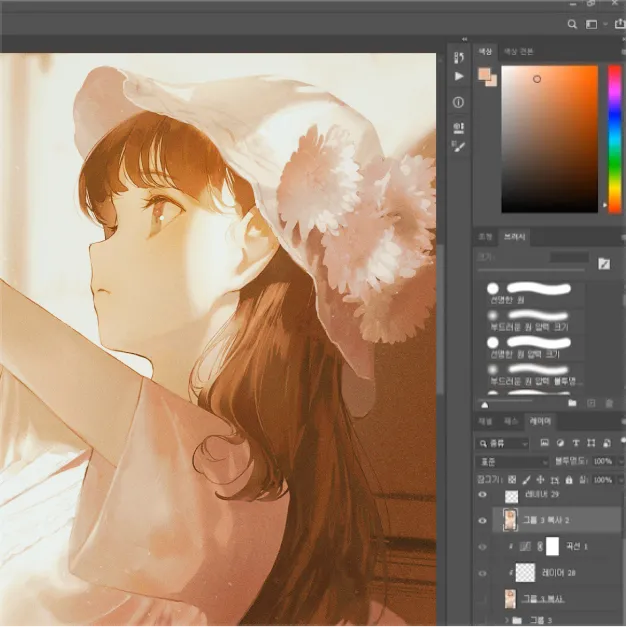Delete brush trash icon in Brushes panel
Viewport: 626px width, 627px height.
coord(609,403)
